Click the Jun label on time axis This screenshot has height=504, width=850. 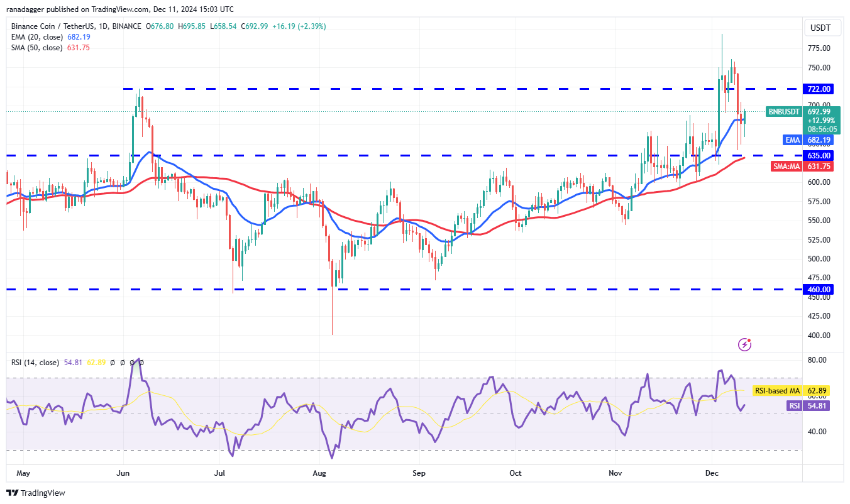pos(123,472)
